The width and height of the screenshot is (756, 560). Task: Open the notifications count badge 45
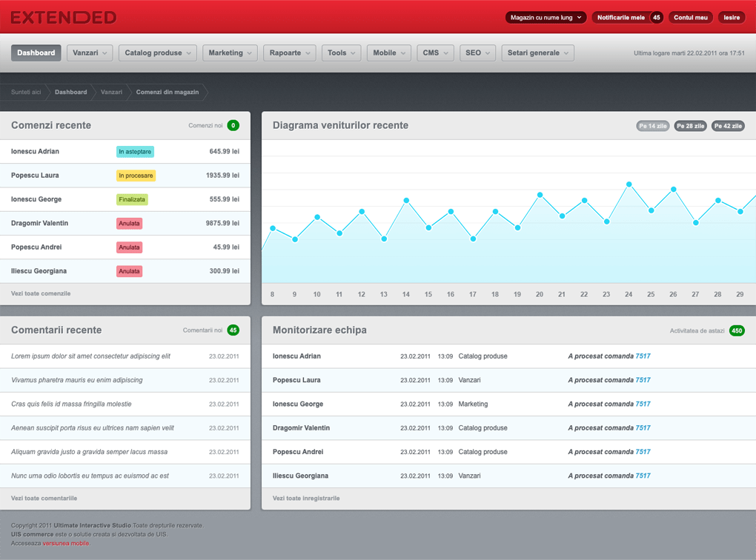coord(656,17)
